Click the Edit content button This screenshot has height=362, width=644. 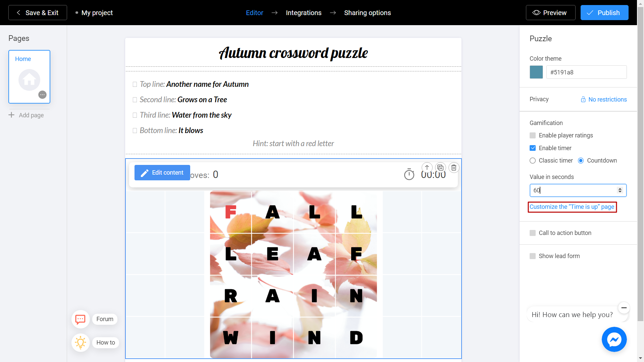pyautogui.click(x=162, y=172)
